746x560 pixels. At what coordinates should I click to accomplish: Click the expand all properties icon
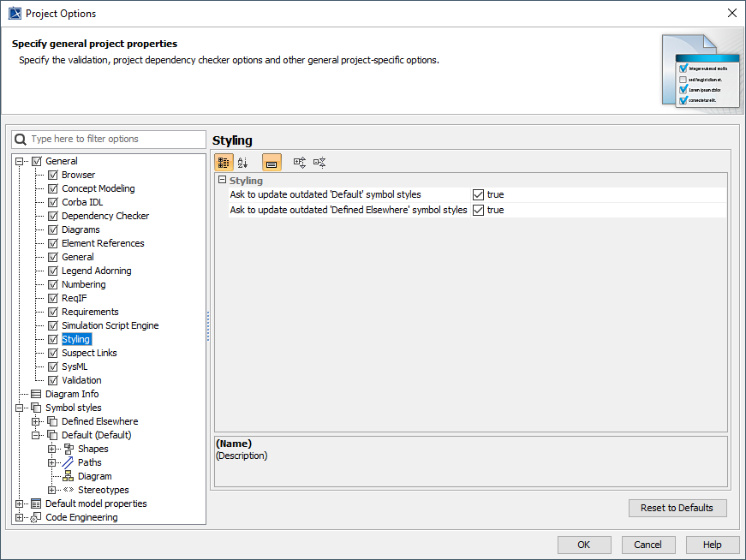[300, 162]
